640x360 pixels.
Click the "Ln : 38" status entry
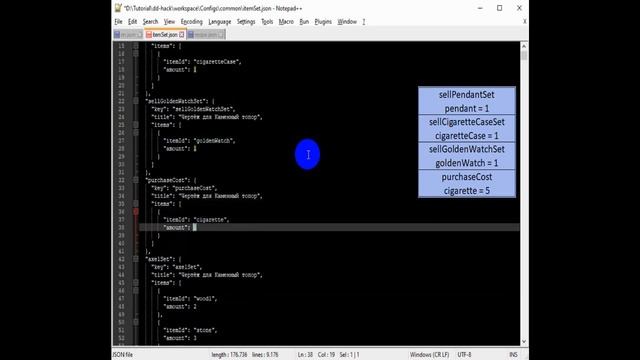305,355
